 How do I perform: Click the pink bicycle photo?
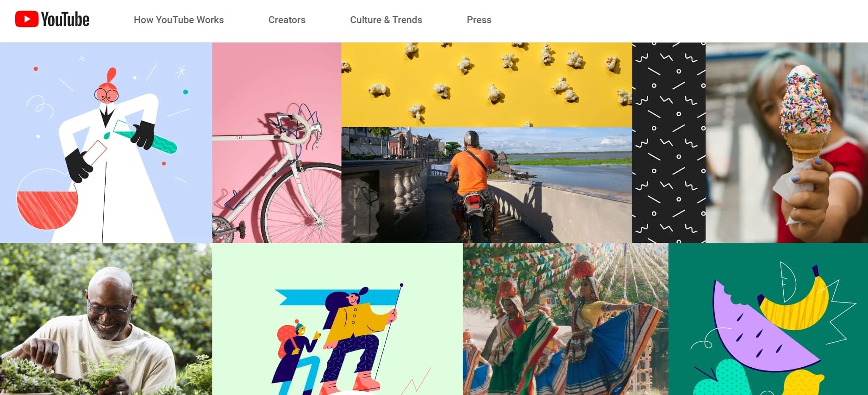coord(277,142)
